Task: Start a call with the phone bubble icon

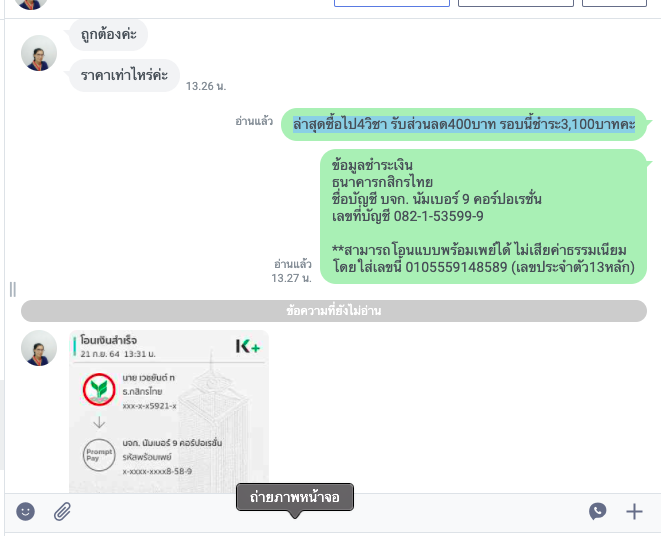Action: pyautogui.click(x=597, y=511)
